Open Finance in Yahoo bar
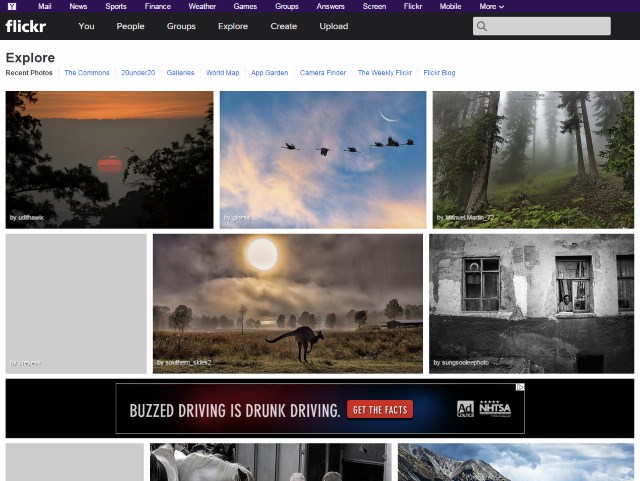 click(x=158, y=7)
